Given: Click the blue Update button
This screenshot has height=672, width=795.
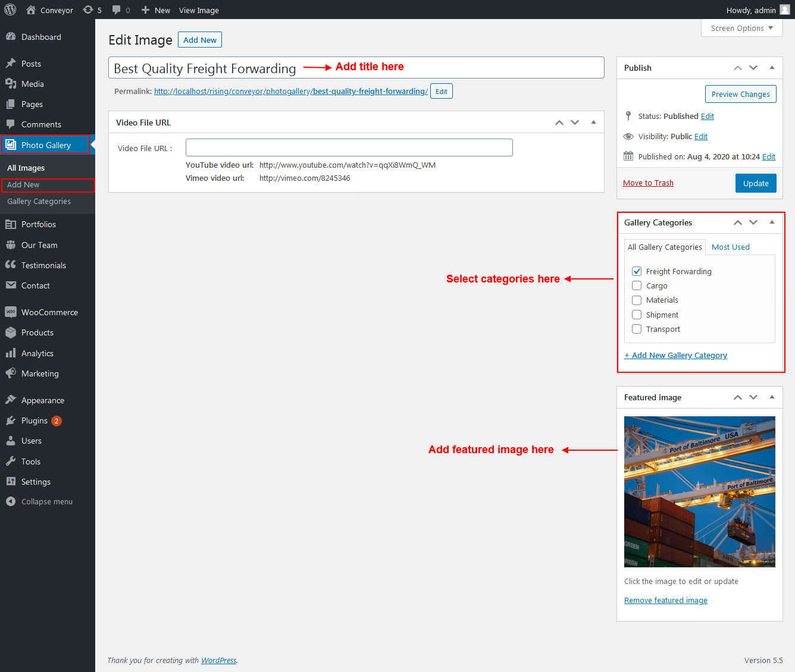Looking at the screenshot, I should (x=755, y=183).
